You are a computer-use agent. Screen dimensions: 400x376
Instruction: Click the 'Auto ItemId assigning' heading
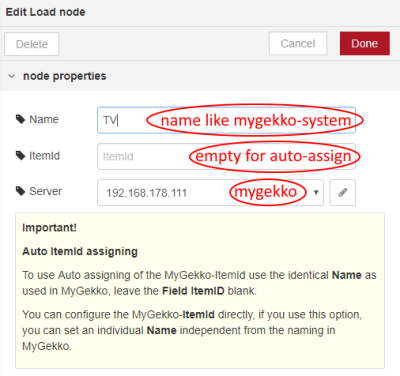[80, 251]
